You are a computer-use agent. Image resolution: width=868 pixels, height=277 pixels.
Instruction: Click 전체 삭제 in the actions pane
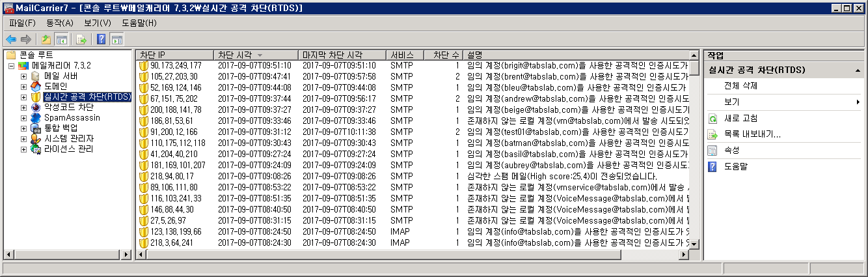click(740, 86)
